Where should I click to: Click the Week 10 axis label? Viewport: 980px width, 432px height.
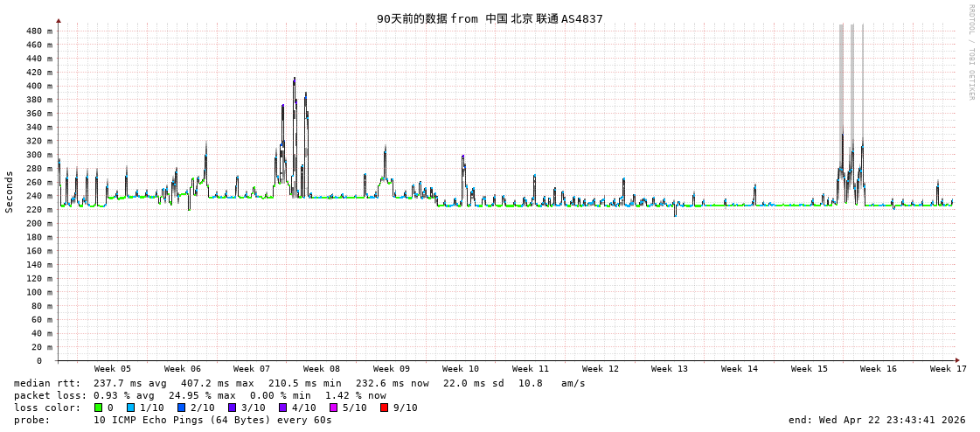click(x=461, y=369)
